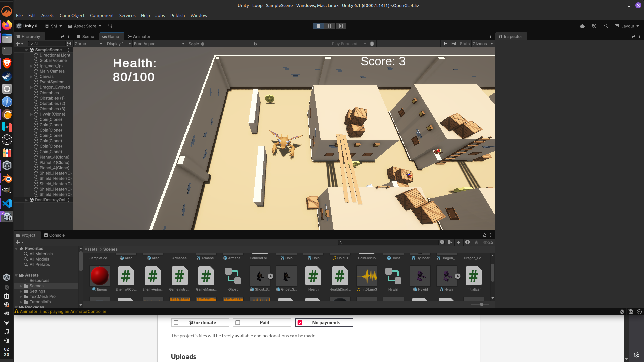Click the step frame button

[341, 26]
